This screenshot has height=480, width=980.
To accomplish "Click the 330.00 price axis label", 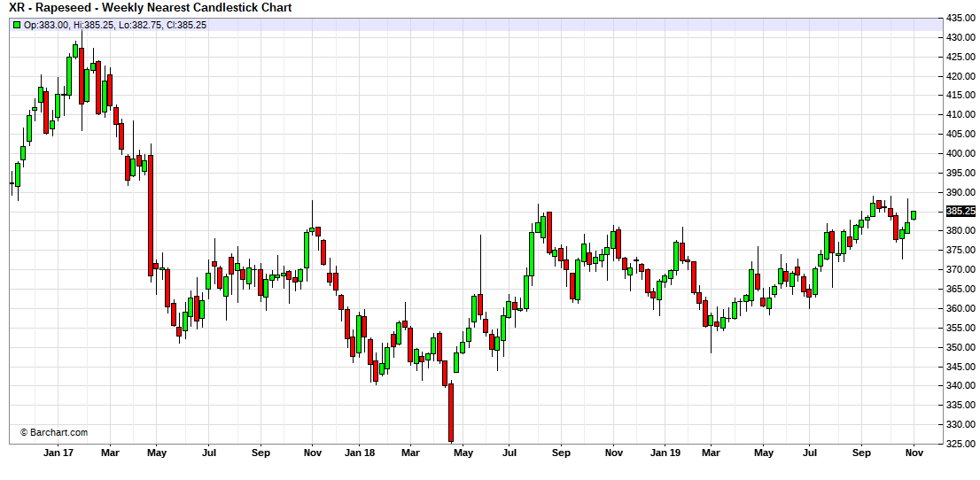I will 961,424.
